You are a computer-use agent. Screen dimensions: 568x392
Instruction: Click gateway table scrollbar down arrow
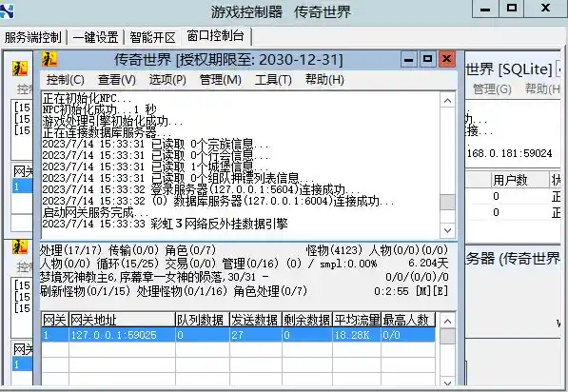click(448, 382)
